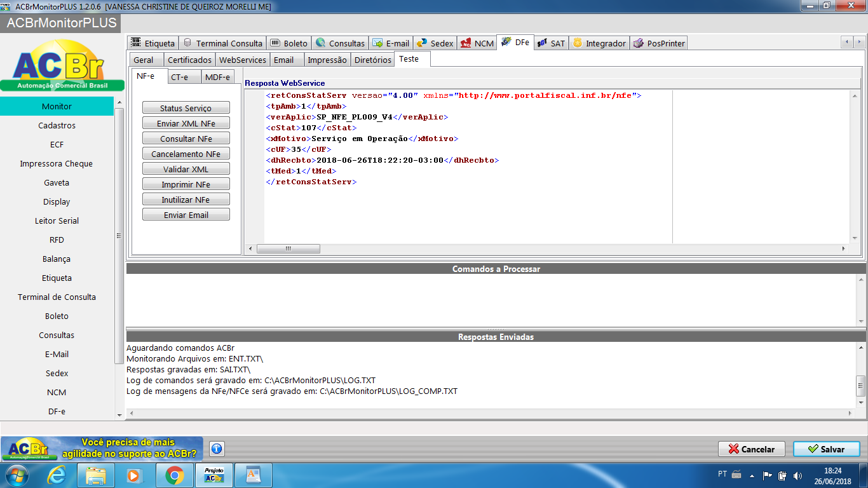
Task: Open the Terminal Consulta tab in the top bar
Action: (222, 43)
